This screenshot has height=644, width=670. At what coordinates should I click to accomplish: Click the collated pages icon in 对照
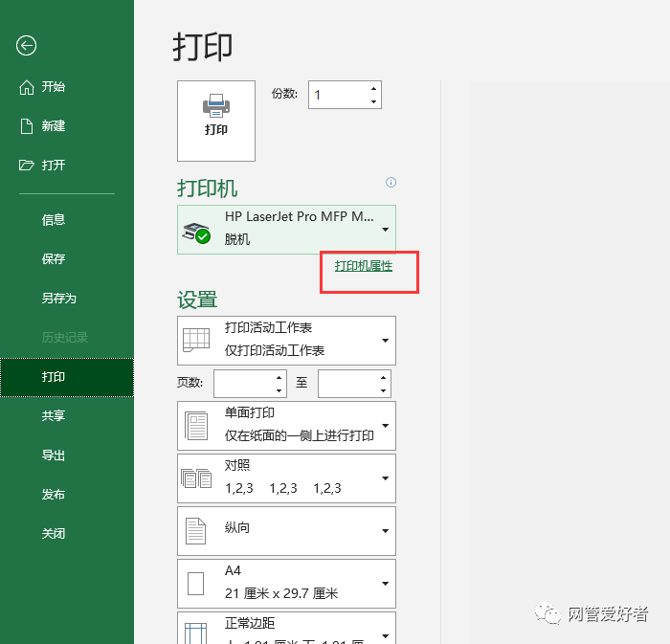click(196, 478)
